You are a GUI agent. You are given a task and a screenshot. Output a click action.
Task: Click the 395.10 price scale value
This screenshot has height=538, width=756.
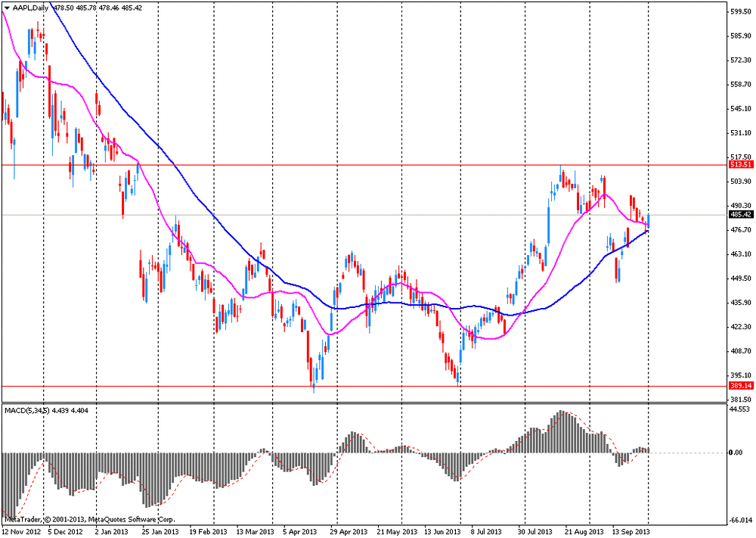pyautogui.click(x=742, y=375)
